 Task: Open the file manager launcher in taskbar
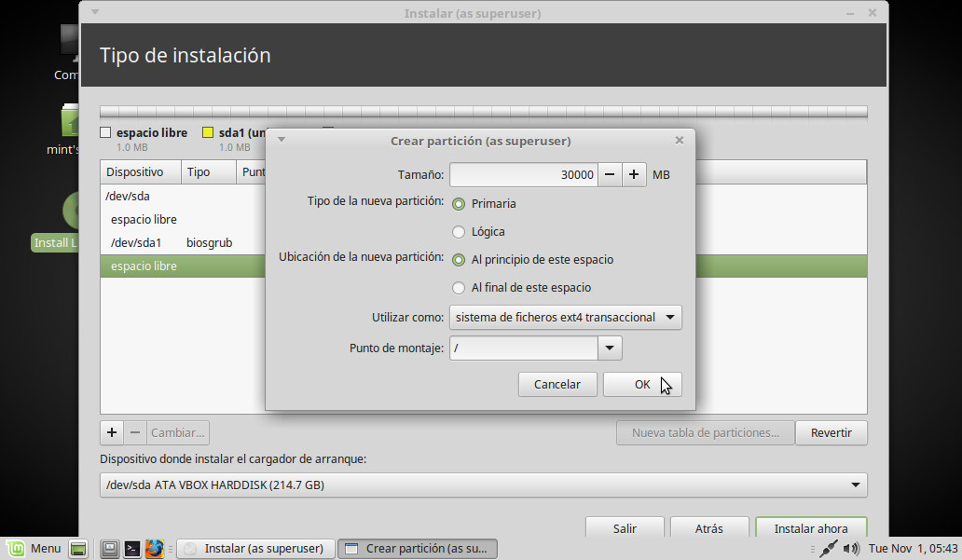(x=109, y=548)
